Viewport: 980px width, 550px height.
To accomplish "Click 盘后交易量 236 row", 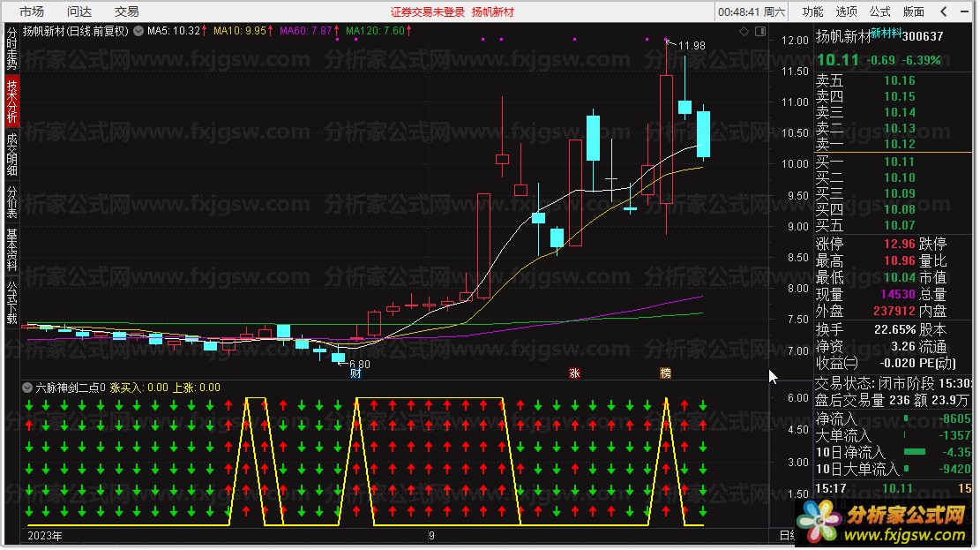I will pyautogui.click(x=894, y=401).
